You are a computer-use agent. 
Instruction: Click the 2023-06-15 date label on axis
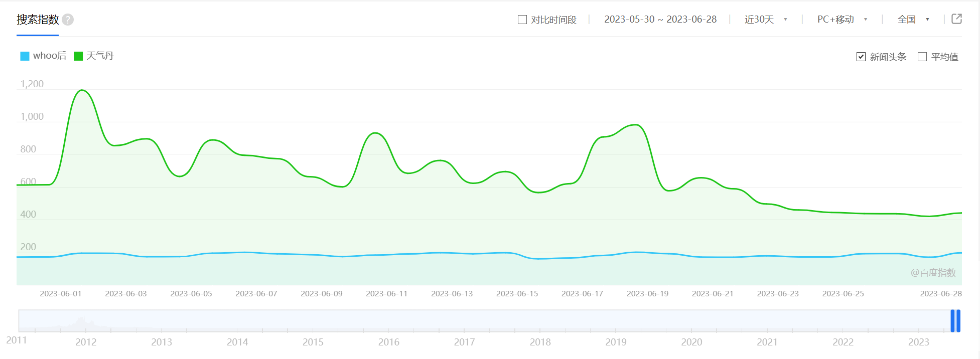[517, 294]
